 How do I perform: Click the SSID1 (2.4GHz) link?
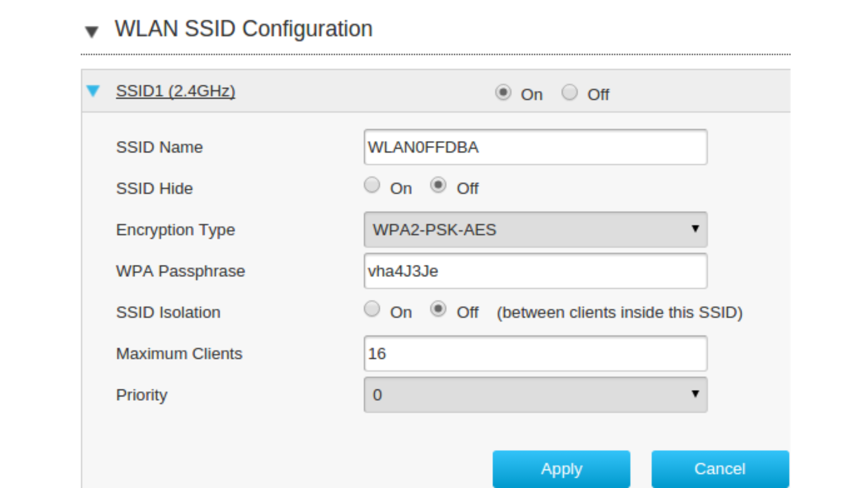coord(175,91)
